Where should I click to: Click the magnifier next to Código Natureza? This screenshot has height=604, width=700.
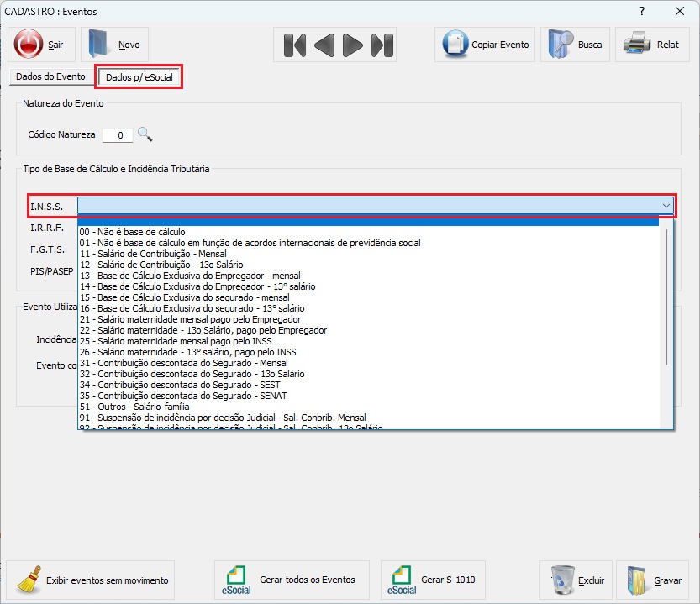[145, 134]
